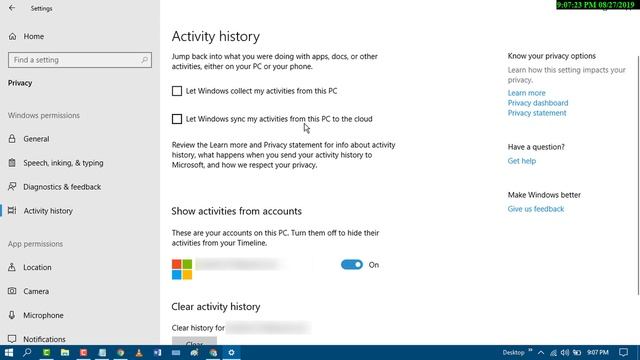Click the camera icon in the sidebar
This screenshot has height=360, width=640.
click(12, 291)
